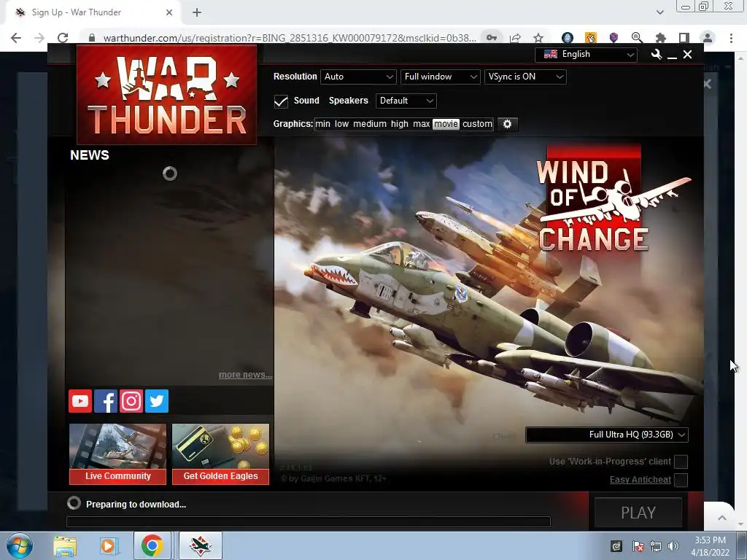Open War Thunder Instagram icon

point(131,401)
